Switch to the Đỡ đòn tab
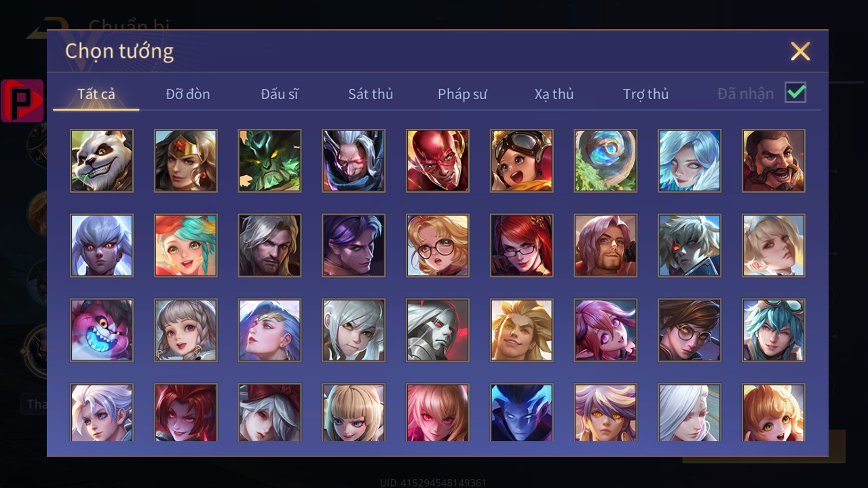This screenshot has width=868, height=488. coord(188,94)
